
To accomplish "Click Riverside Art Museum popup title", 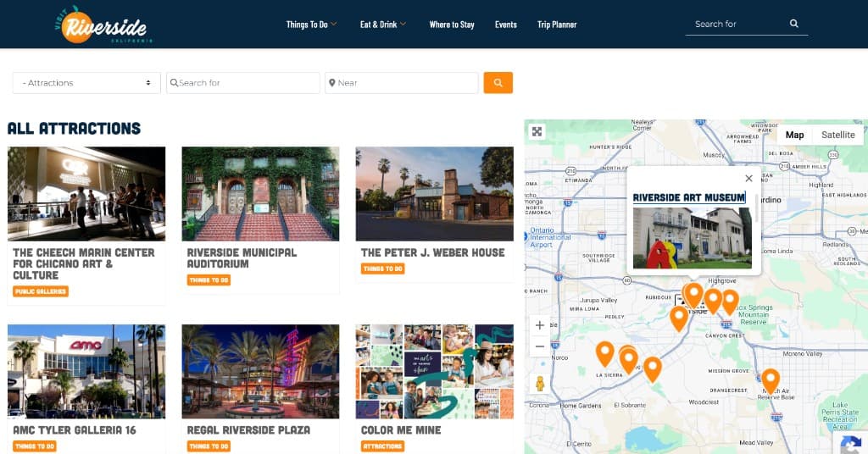I will tap(688, 197).
